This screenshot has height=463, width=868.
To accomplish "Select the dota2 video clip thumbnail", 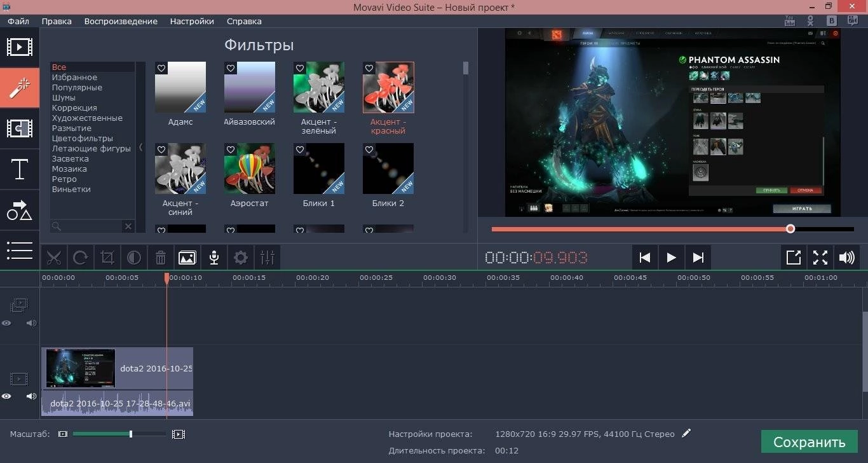I will click(x=80, y=368).
